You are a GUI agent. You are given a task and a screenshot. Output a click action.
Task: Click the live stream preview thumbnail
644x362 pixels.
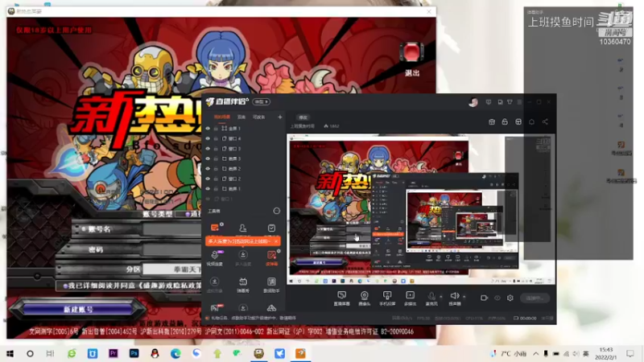pyautogui.click(x=420, y=210)
